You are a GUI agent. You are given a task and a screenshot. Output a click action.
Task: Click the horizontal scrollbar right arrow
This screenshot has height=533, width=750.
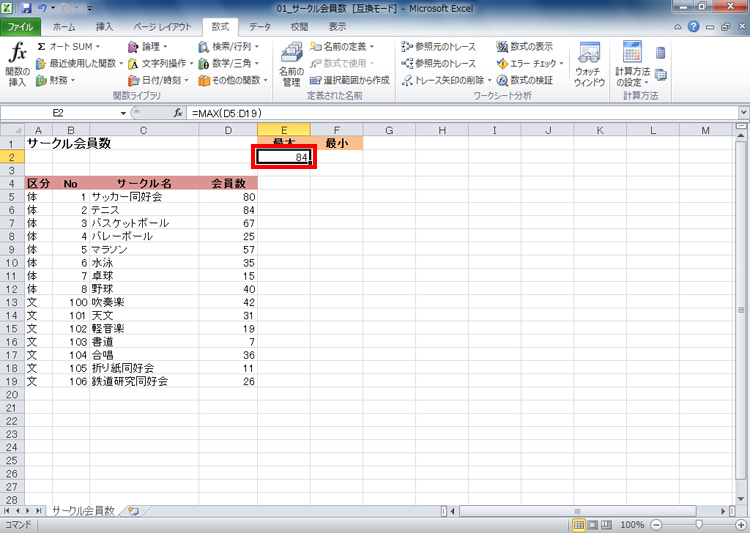tap(723, 511)
